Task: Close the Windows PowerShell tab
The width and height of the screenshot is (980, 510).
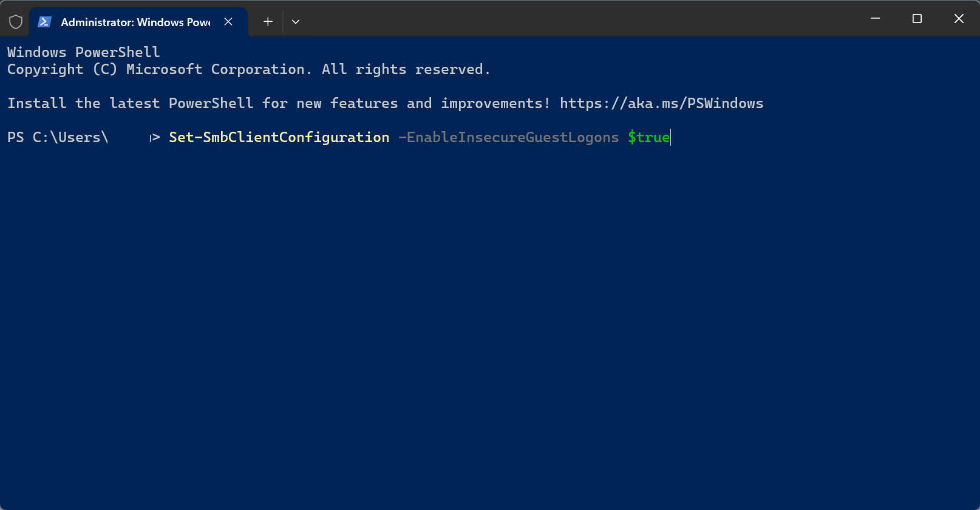Action: tap(228, 22)
